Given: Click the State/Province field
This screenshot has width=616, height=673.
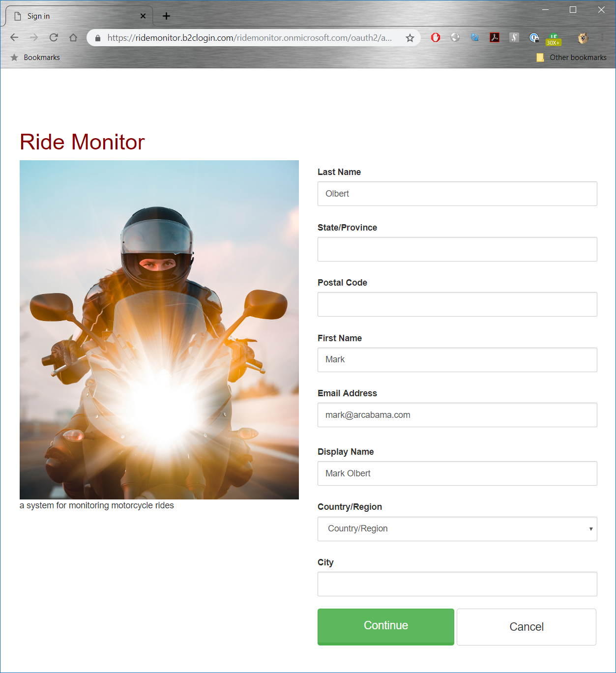Looking at the screenshot, I should [x=457, y=249].
